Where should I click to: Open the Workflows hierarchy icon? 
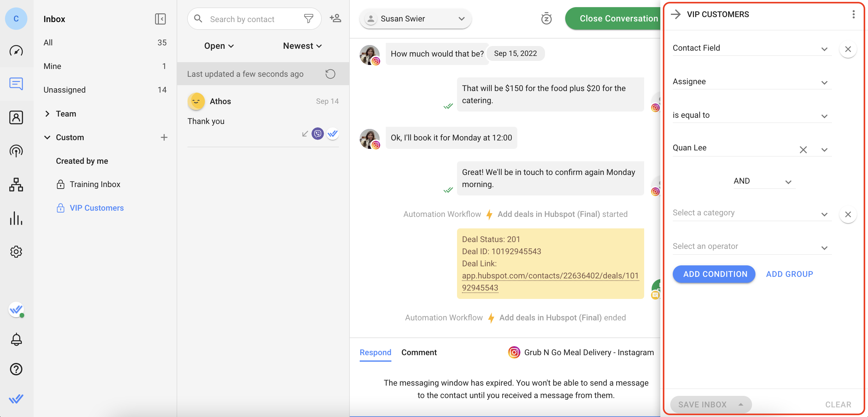pos(16,185)
